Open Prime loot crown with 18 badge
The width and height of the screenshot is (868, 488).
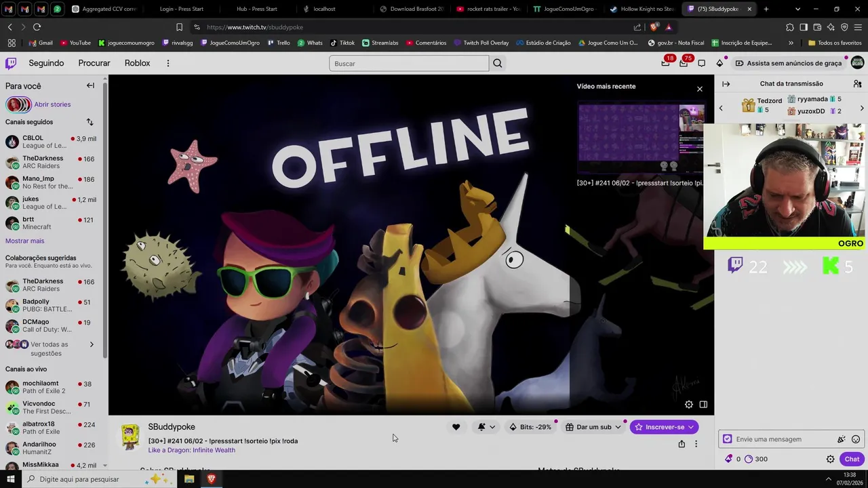pyautogui.click(x=666, y=63)
